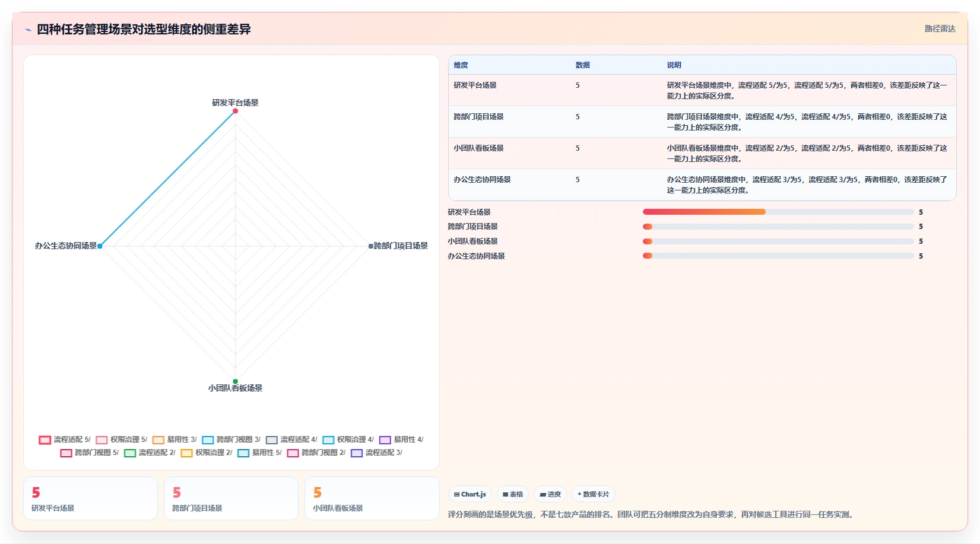
Task: Open the 跨部门项目场景 stat card
Action: coord(231,498)
